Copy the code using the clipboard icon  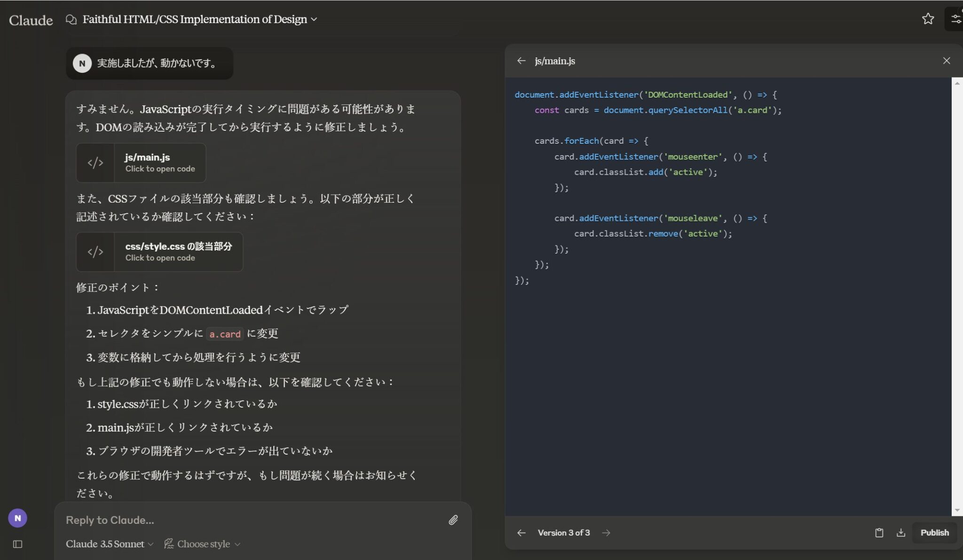(879, 532)
